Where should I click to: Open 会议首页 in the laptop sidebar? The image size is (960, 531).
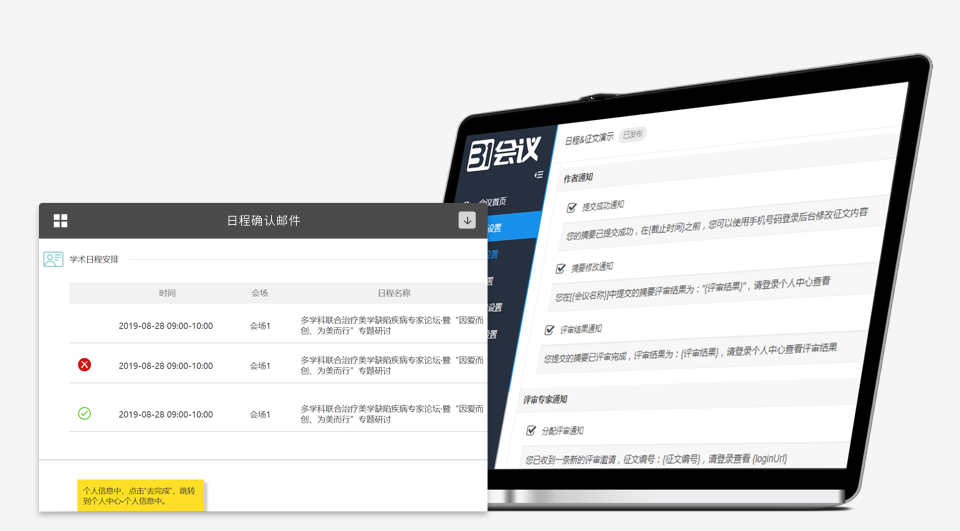[492, 201]
